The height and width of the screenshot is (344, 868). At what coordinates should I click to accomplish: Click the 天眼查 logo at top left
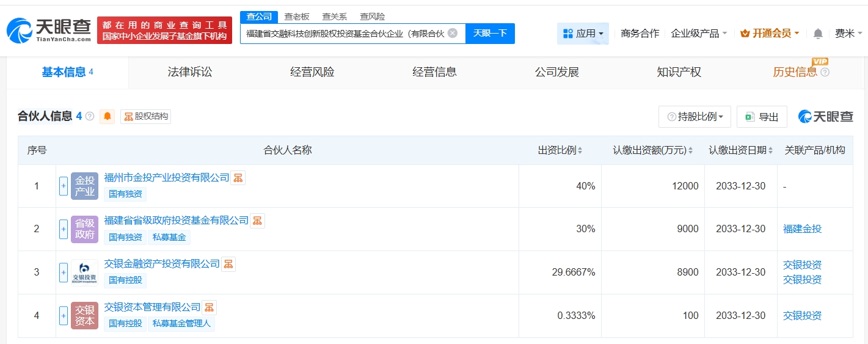pos(49,30)
